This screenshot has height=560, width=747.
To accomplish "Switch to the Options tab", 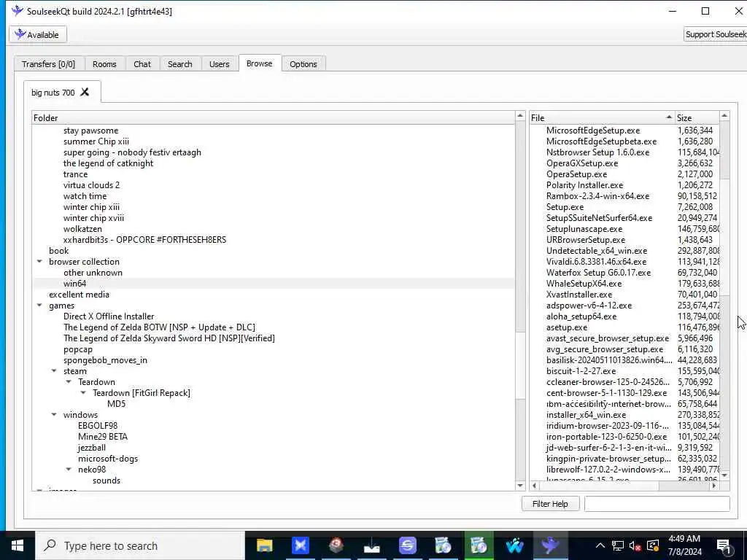I will tap(303, 64).
